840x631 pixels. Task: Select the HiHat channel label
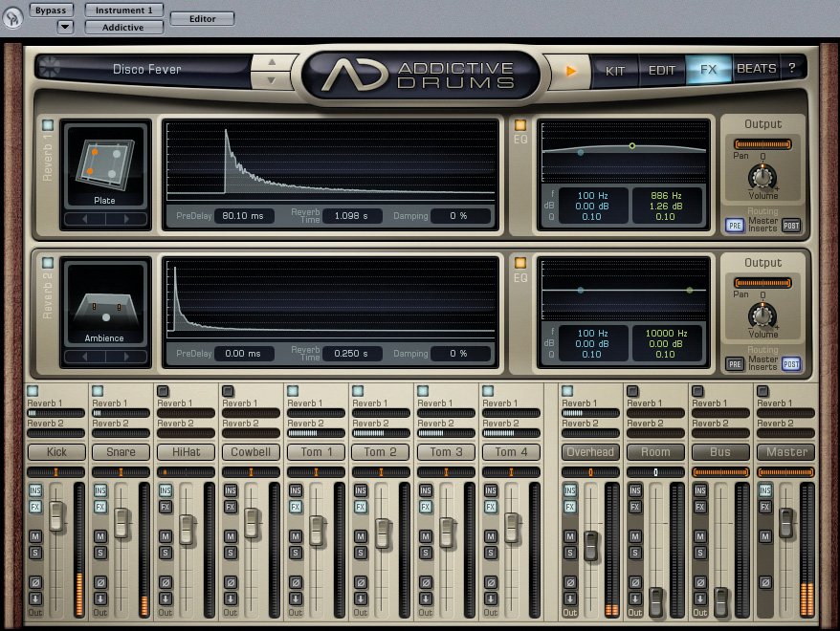186,452
